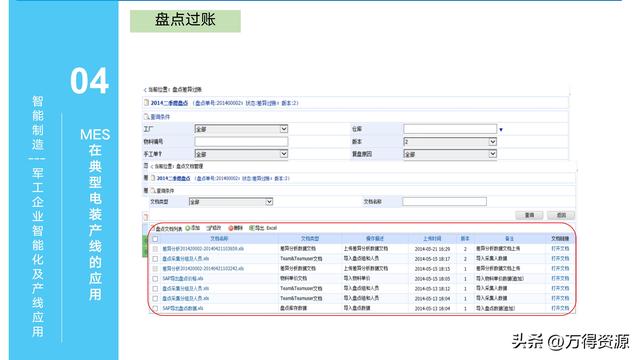This screenshot has height=360, width=640.
Task: Open the 版本 dropdown showing 2
Action: click(x=450, y=142)
